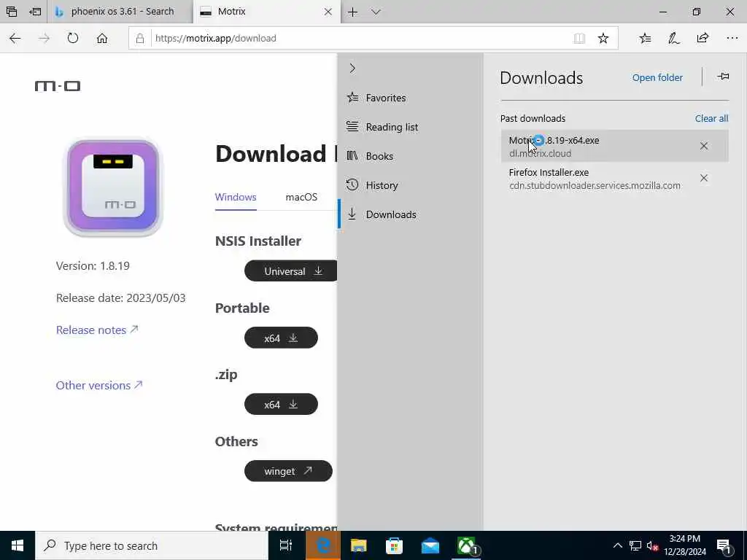Open network status tray icon
This screenshot has height=560, width=747.
point(635,545)
